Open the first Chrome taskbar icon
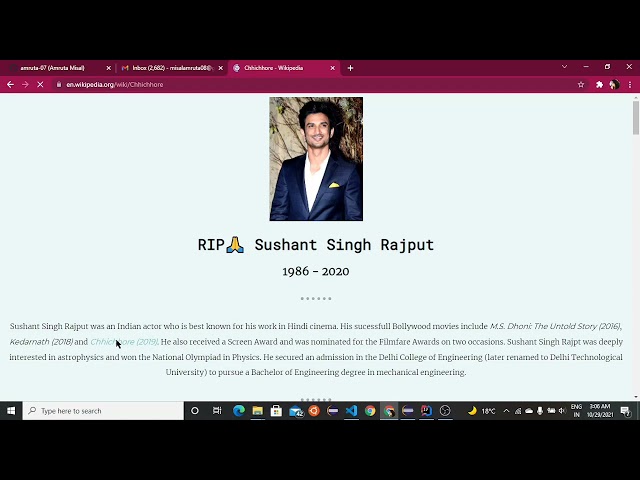 pos(370,411)
